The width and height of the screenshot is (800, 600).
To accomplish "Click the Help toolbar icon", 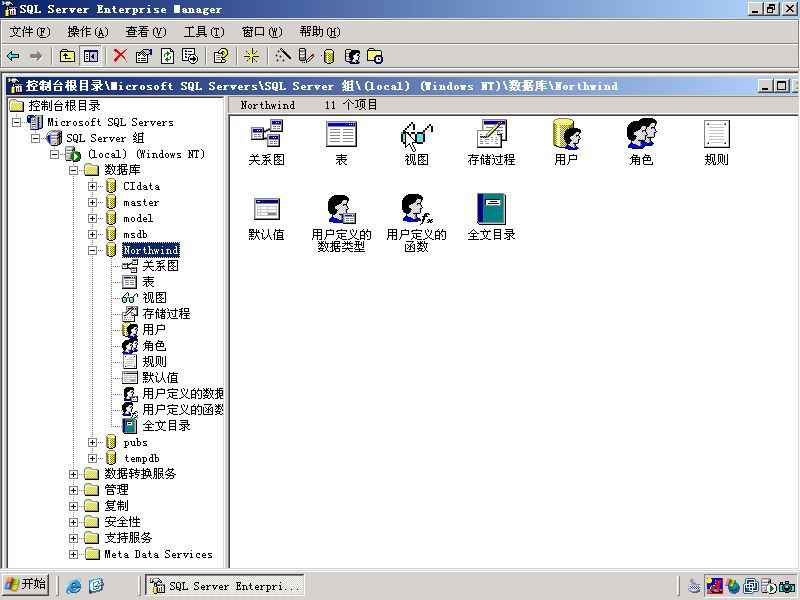I will pos(221,56).
